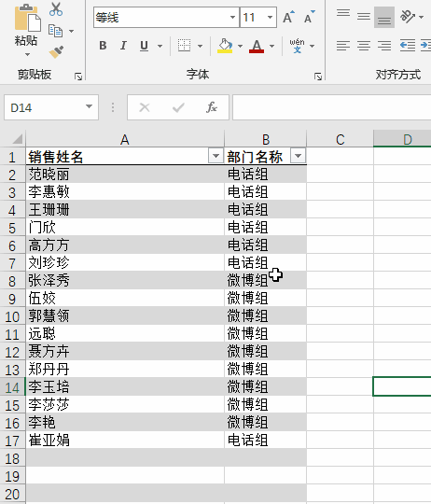Open the font name dropdown 等线

(233, 17)
